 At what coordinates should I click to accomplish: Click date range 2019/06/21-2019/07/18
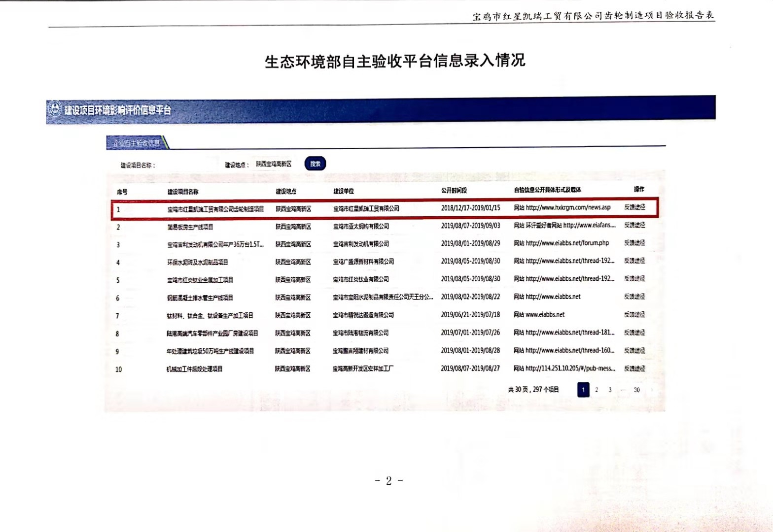tap(471, 315)
